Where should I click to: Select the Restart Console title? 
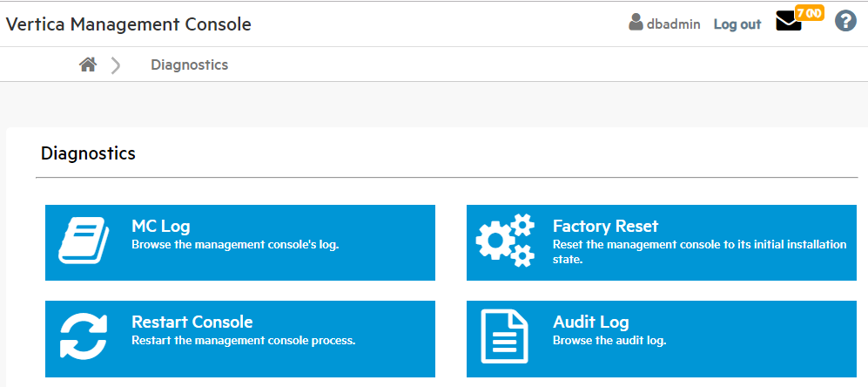click(192, 322)
